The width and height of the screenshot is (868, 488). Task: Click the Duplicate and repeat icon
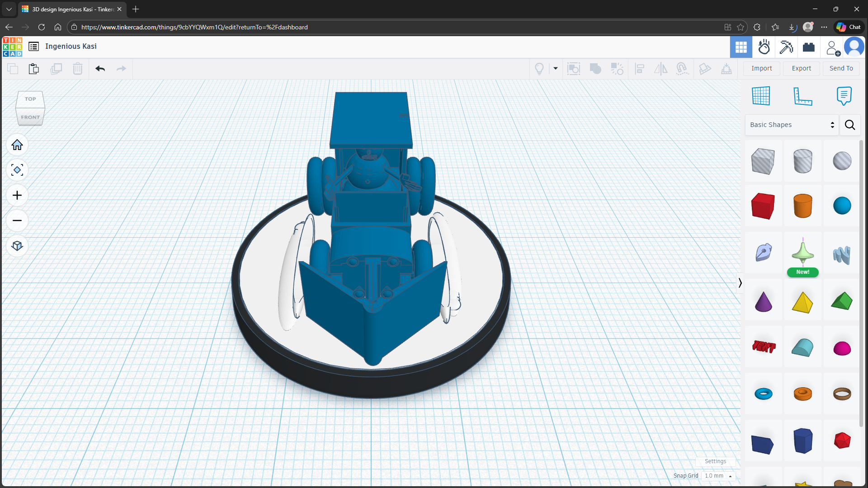click(x=56, y=69)
